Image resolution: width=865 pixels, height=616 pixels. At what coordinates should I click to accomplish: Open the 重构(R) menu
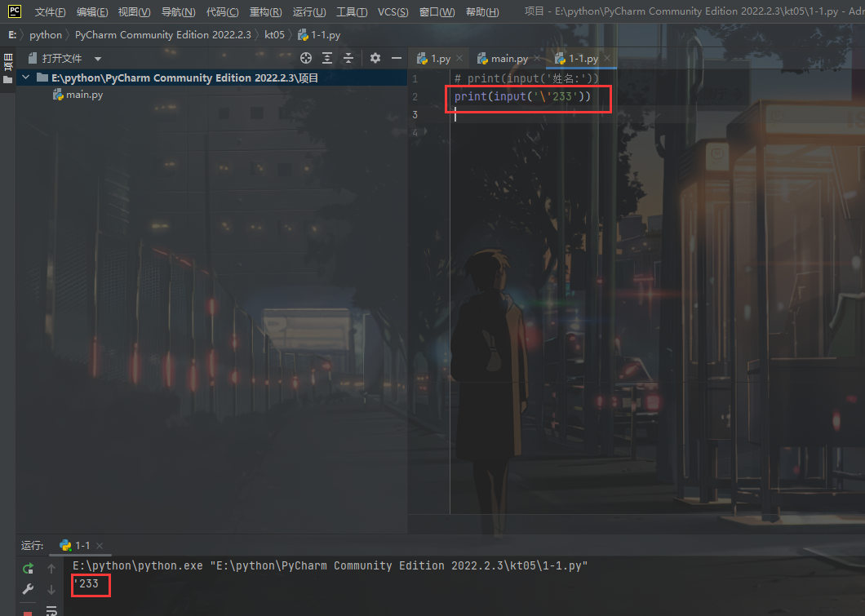tap(265, 11)
